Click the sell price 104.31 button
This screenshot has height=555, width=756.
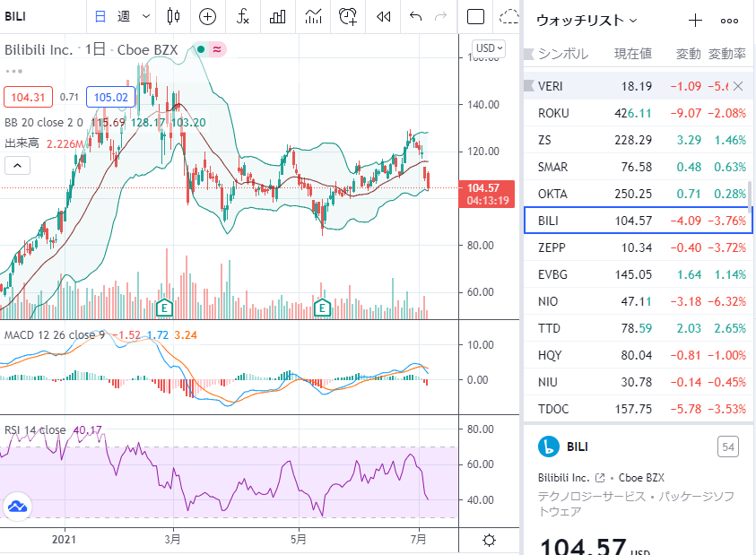click(x=28, y=97)
